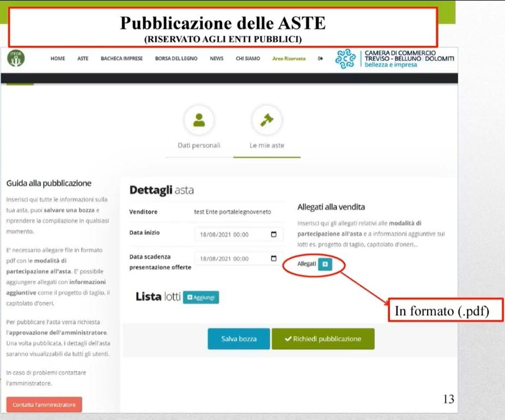The image size is (505, 420).
Task: Open the calendar picker for Data inizio
Action: coord(274,235)
